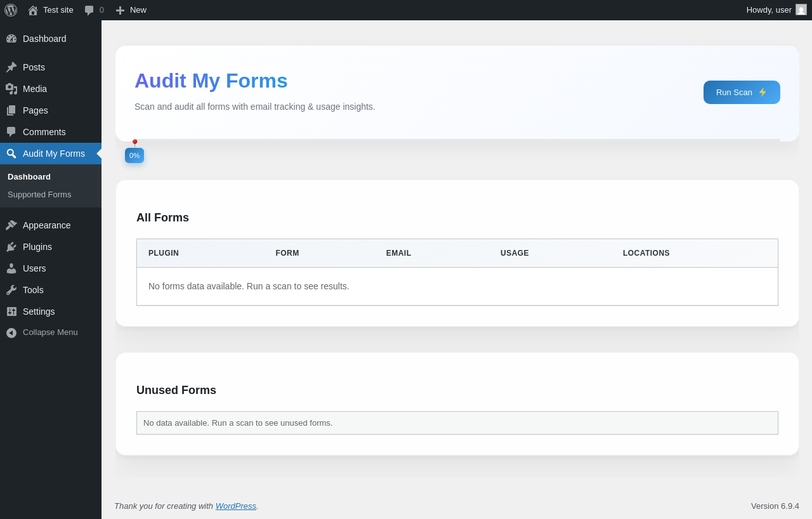Select the Audit My Forms menu item

51,154
